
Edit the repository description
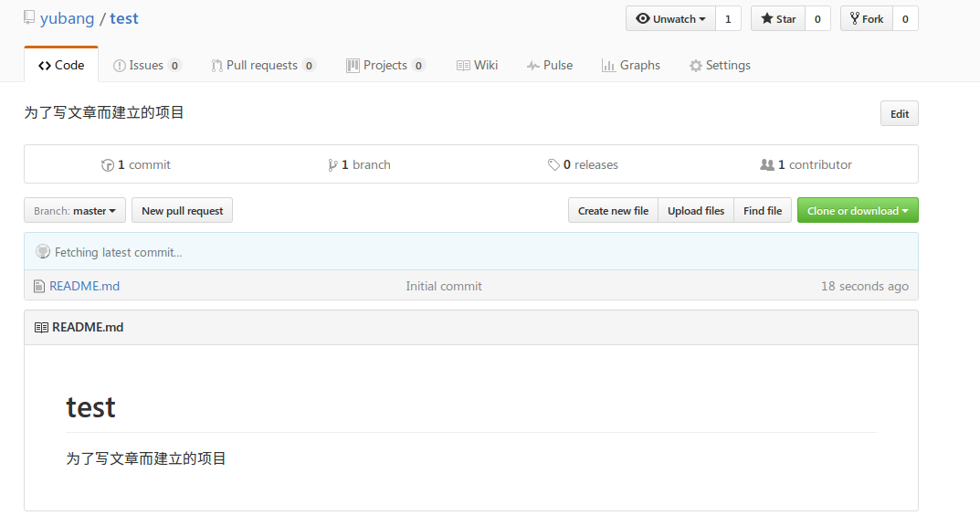900,114
